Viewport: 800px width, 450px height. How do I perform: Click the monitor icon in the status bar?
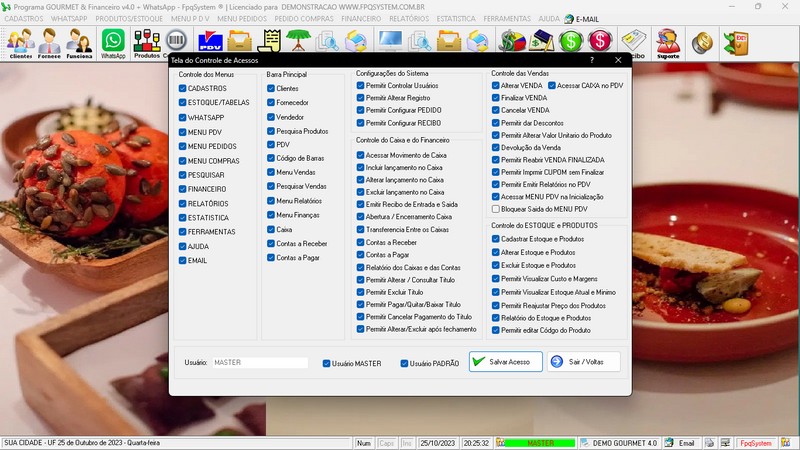pos(726,443)
